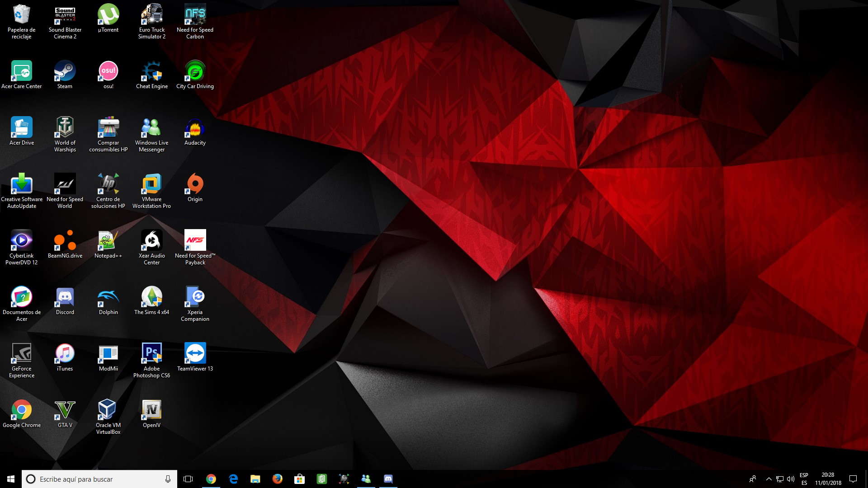Open network status tray icon

[x=780, y=479]
